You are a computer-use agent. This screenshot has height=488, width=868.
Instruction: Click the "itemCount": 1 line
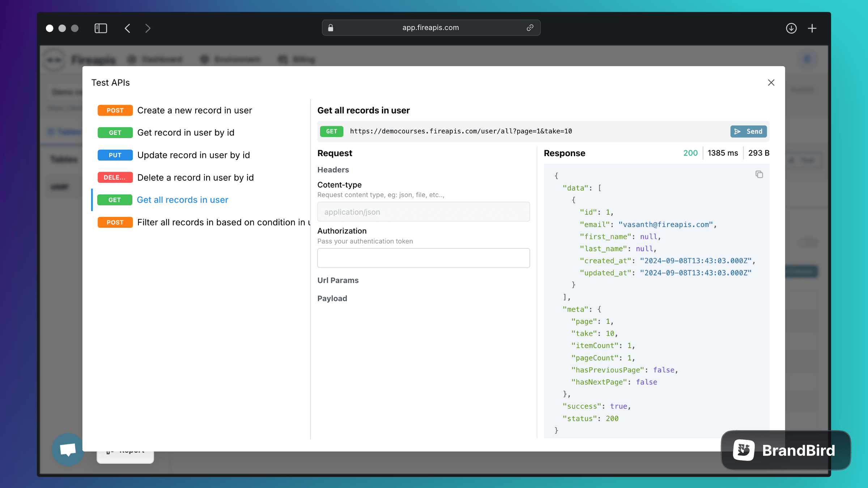603,346
